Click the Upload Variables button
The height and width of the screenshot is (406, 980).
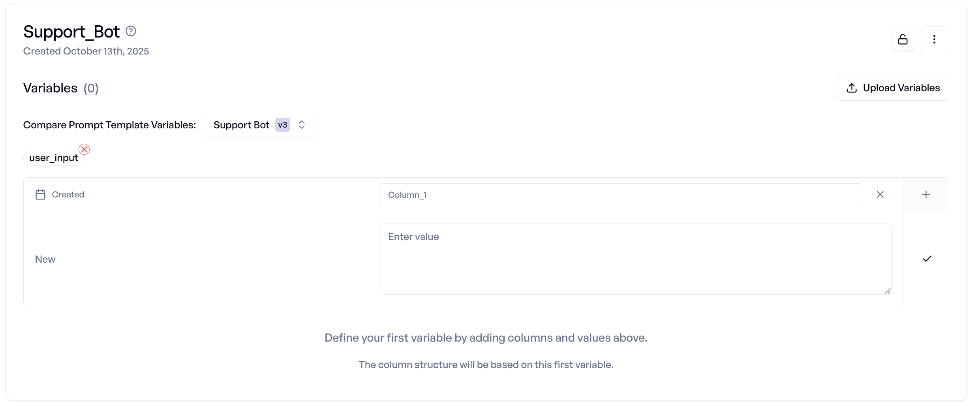click(893, 88)
